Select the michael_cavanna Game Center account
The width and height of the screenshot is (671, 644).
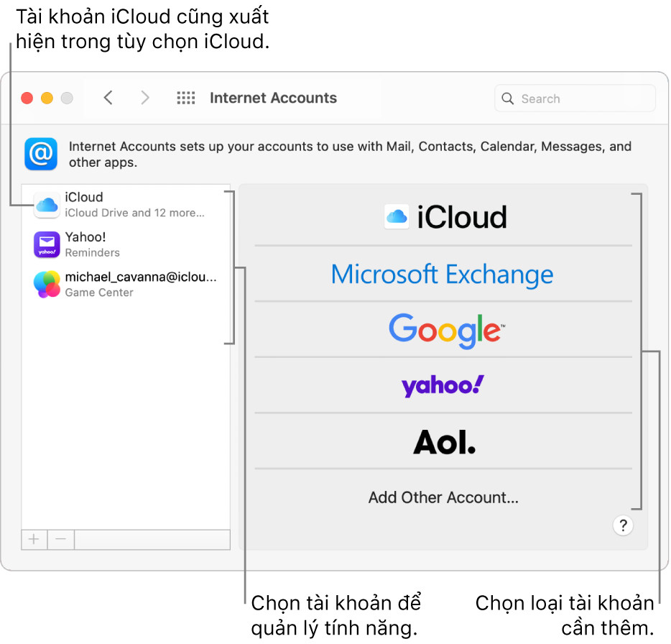(x=126, y=285)
